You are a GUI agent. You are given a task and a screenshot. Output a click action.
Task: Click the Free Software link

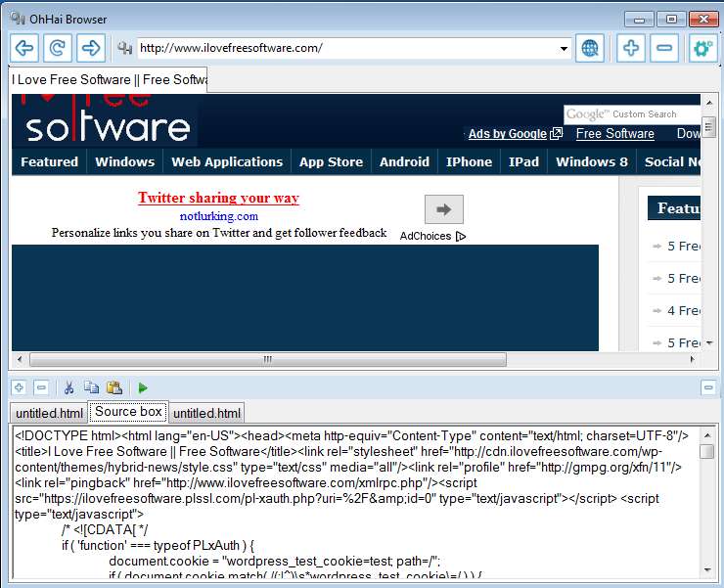tap(615, 133)
